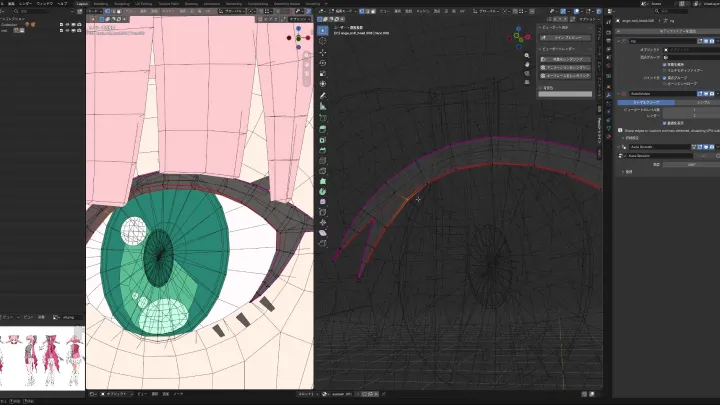Toggle rig modifier viewport display icon
This screenshot has width=720, height=405.
706,41
